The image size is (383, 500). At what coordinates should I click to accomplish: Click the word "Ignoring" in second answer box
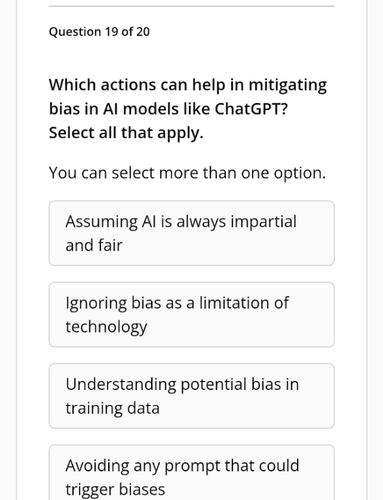pos(96,303)
